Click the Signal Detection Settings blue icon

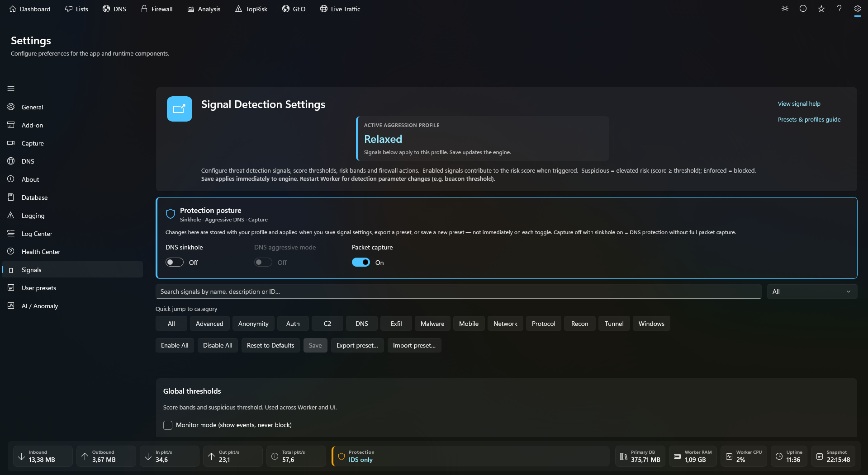180,109
